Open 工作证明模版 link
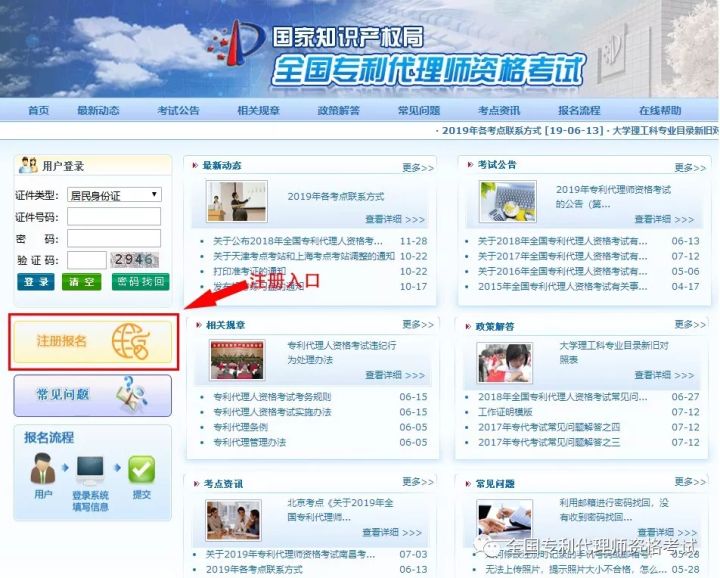This screenshot has height=578, width=720. tap(505, 411)
